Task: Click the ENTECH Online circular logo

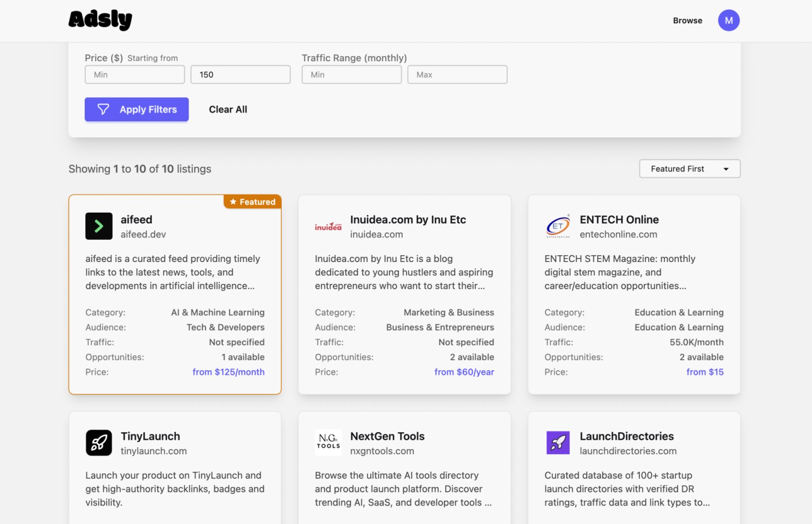Action: point(557,226)
